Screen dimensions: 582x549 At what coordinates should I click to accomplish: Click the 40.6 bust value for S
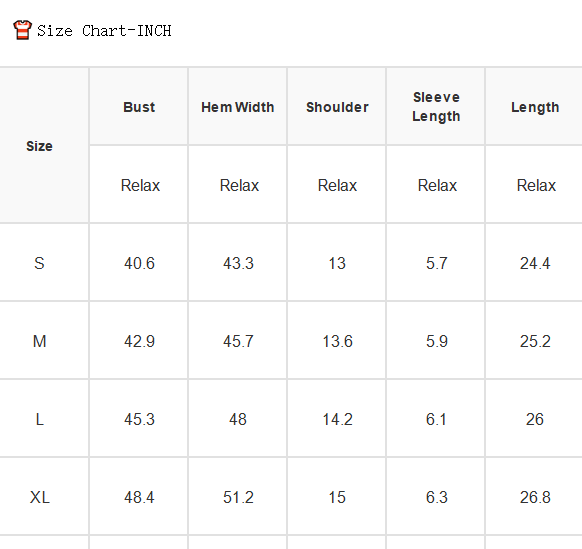139,263
